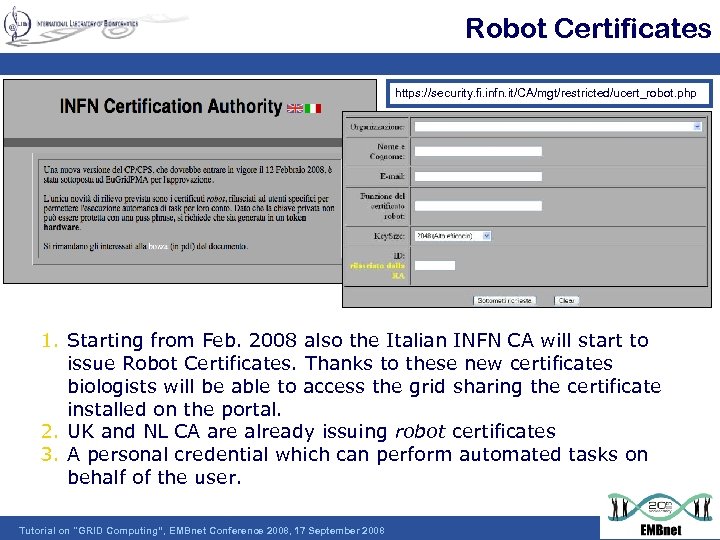This screenshot has width=720, height=540.
Task: Click the Robot Certificates slide title
Action: [x=588, y=28]
